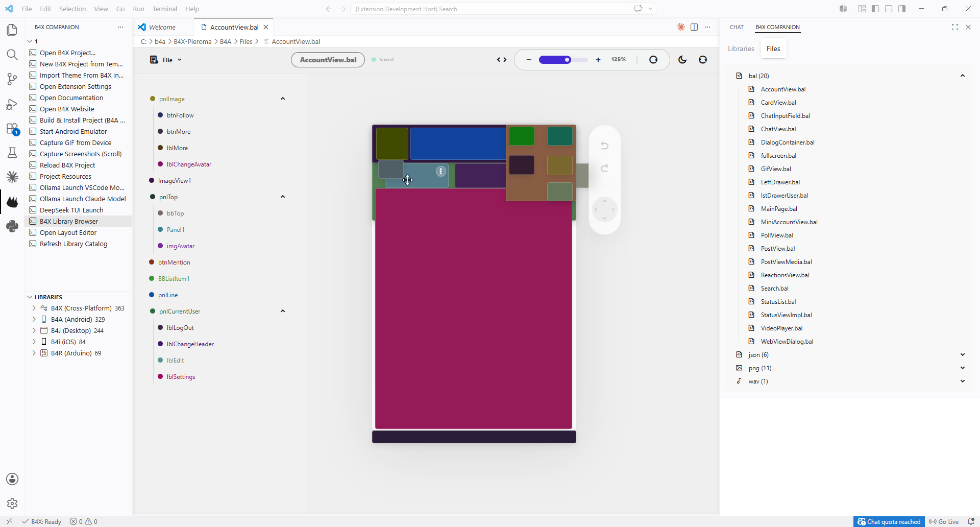
Task: Open the Accounts menu
Action: coord(12,479)
